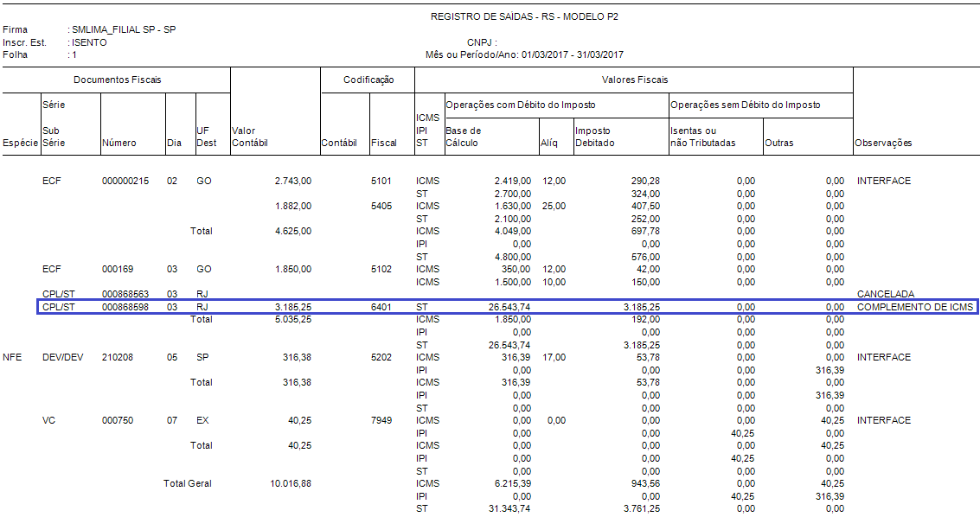Image resolution: width=980 pixels, height=517 pixels.
Task: Click imposto debitado 290,28
Action: (645, 181)
